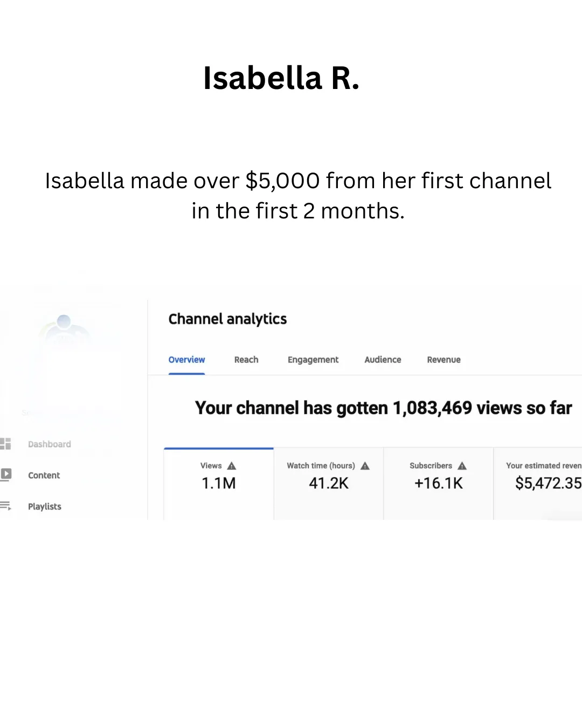
Task: Switch to the Overview tab
Action: point(186,360)
